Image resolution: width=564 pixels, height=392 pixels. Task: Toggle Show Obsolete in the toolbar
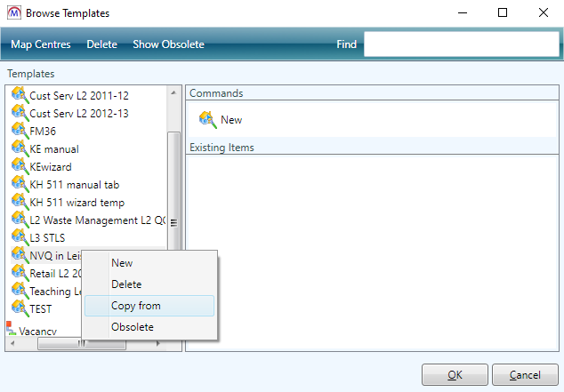tap(168, 44)
